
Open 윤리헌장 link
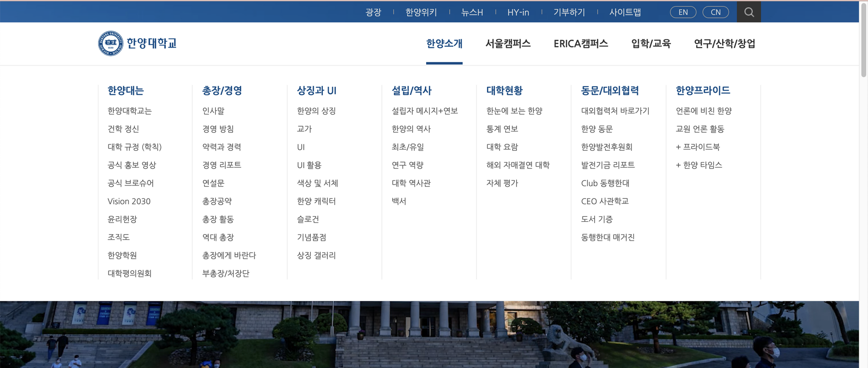tap(122, 219)
